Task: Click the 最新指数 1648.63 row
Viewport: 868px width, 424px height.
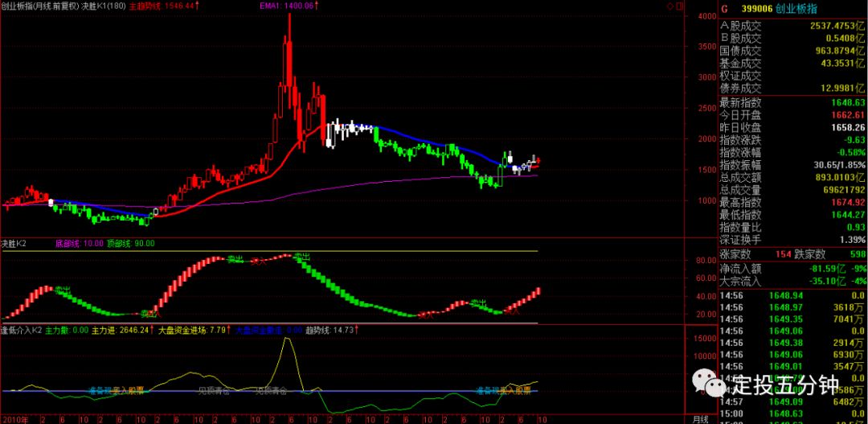Action: click(792, 102)
